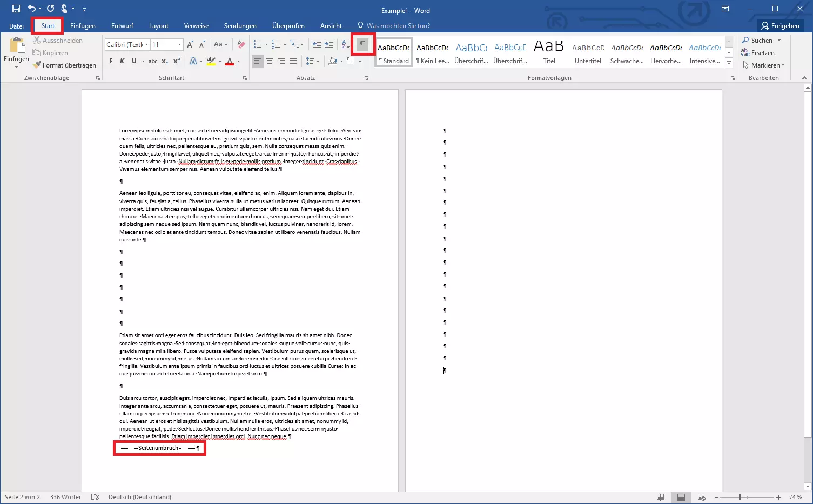The width and height of the screenshot is (813, 504).
Task: Switch to Layout tab
Action: point(159,26)
